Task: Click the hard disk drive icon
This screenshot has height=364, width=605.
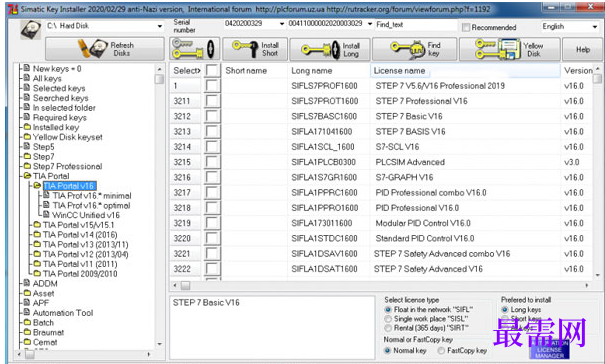Action: pos(30,29)
